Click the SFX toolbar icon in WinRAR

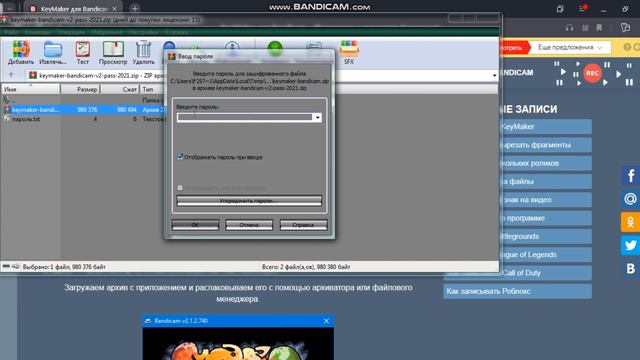point(349,52)
